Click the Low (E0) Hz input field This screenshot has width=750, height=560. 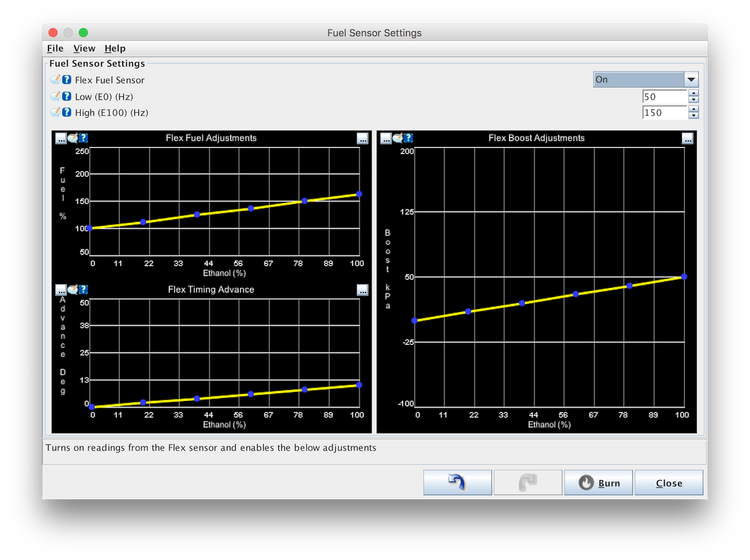[665, 96]
